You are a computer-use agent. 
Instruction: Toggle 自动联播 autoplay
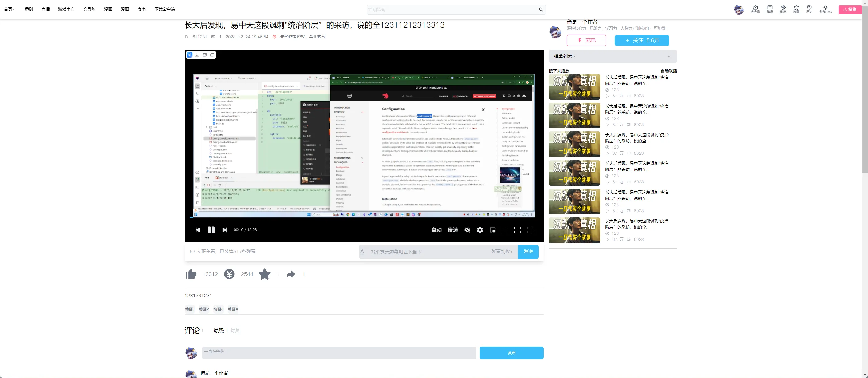click(x=669, y=71)
